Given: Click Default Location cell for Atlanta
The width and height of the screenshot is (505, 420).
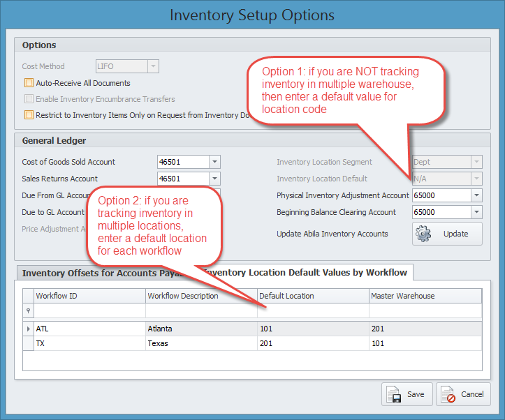Looking at the screenshot, I should 312,329.
